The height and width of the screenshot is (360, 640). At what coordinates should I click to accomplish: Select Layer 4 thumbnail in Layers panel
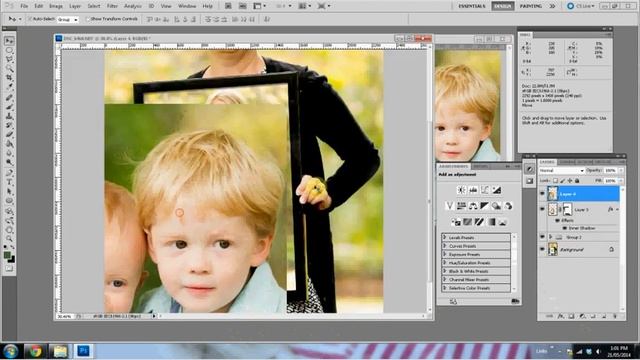(552, 194)
